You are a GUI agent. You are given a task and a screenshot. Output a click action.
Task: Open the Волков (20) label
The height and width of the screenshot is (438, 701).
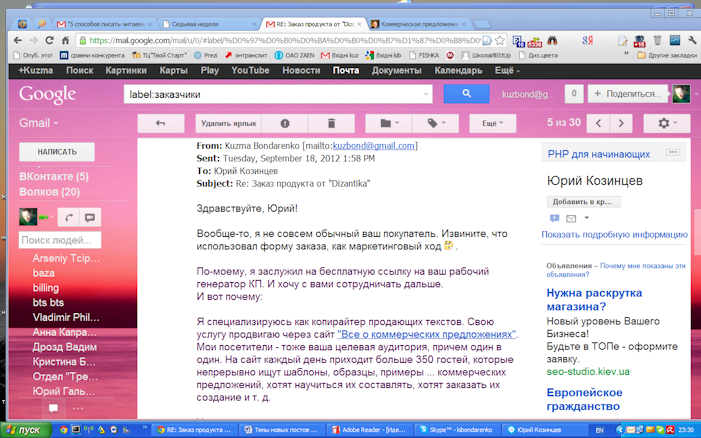pyautogui.click(x=49, y=192)
